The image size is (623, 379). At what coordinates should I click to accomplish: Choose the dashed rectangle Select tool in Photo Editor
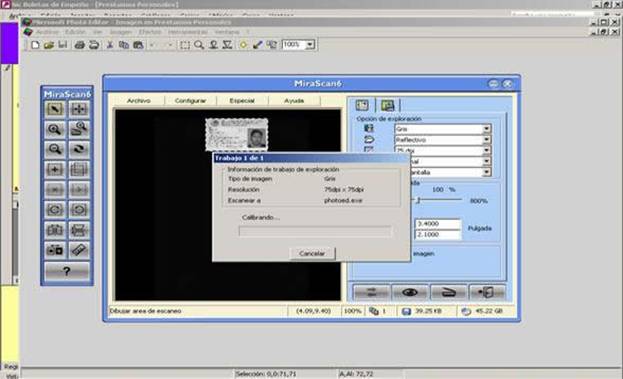pos(185,44)
